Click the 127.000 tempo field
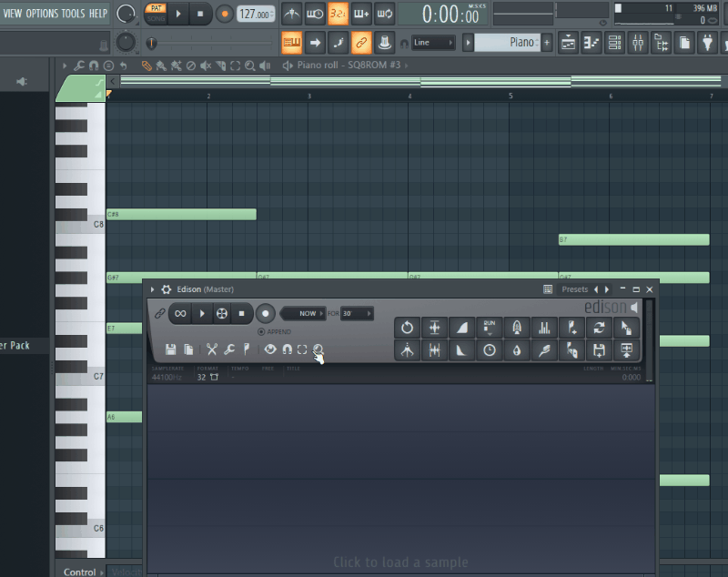 [256, 14]
